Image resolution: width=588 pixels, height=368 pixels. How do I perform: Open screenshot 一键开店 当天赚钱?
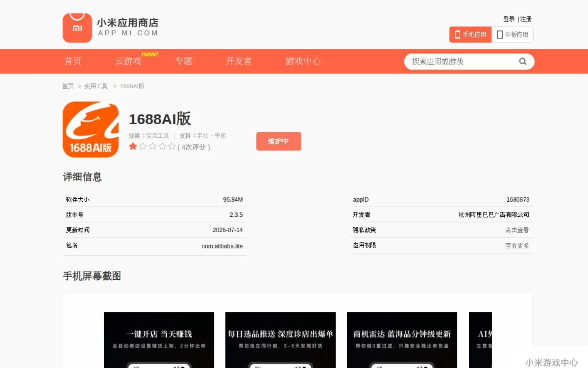pyautogui.click(x=159, y=340)
